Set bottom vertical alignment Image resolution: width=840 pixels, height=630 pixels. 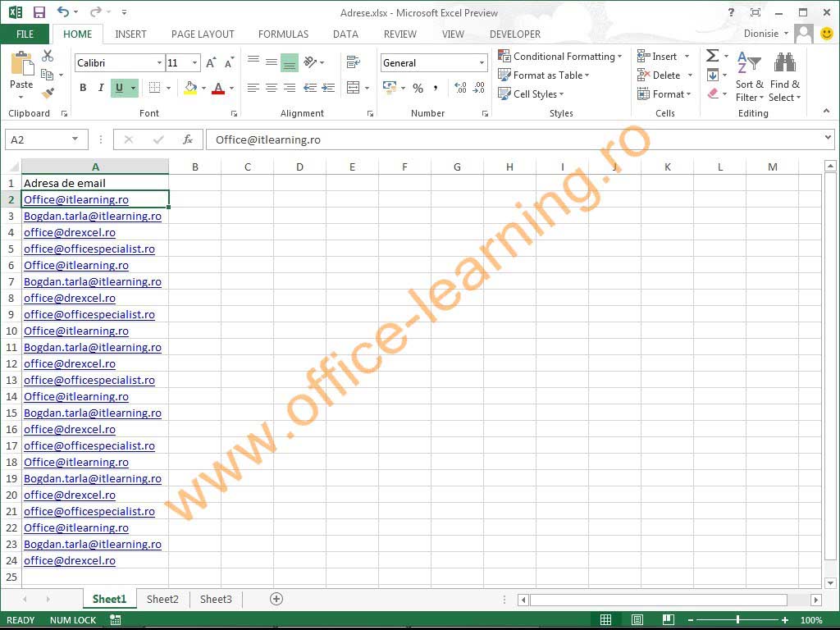point(290,62)
